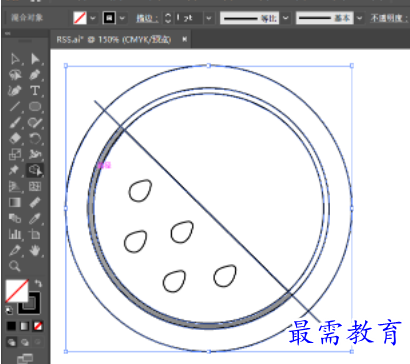Viewport: 410px width, 364px height.
Task: Open the 描边 stroke panel link
Action: coord(147,18)
